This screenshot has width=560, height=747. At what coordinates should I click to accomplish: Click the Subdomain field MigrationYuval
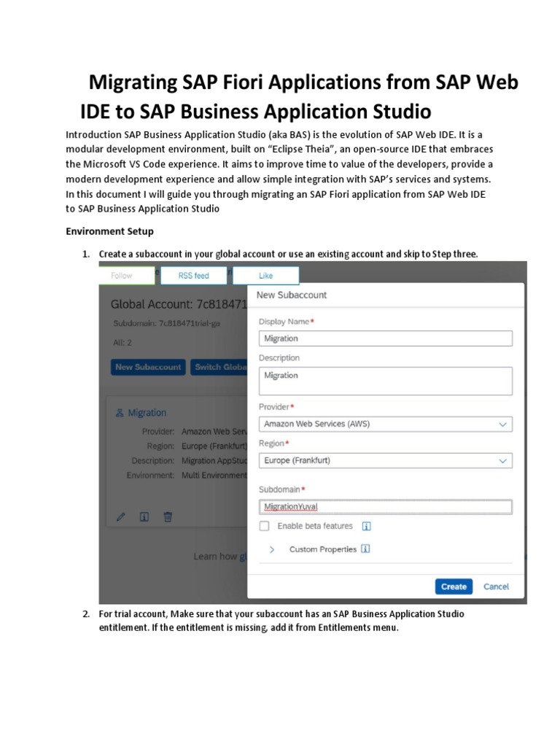point(386,506)
